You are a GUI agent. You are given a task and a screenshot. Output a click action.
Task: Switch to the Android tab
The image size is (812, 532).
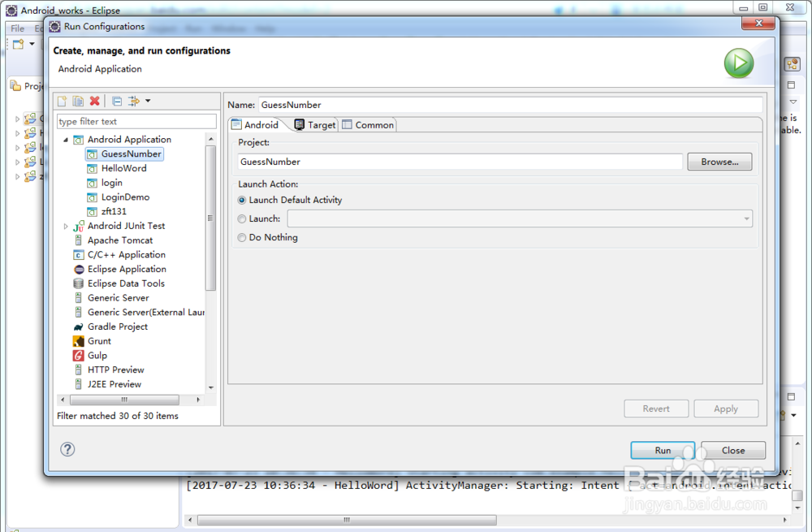(256, 125)
